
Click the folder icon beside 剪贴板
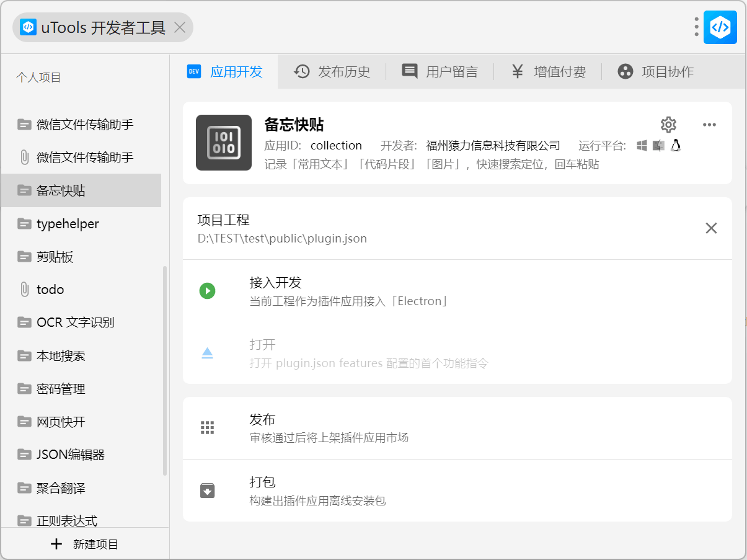(25, 257)
